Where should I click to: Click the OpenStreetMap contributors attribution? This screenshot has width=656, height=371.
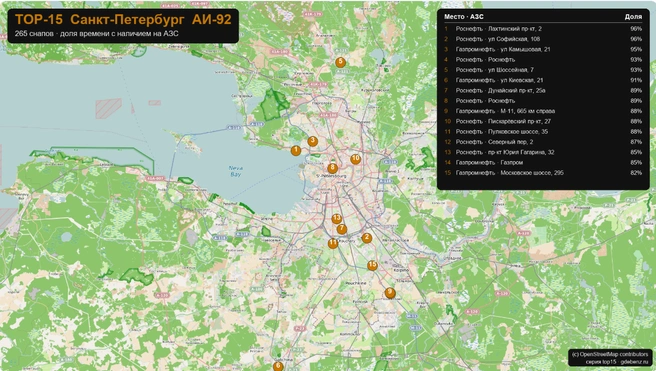click(610, 354)
